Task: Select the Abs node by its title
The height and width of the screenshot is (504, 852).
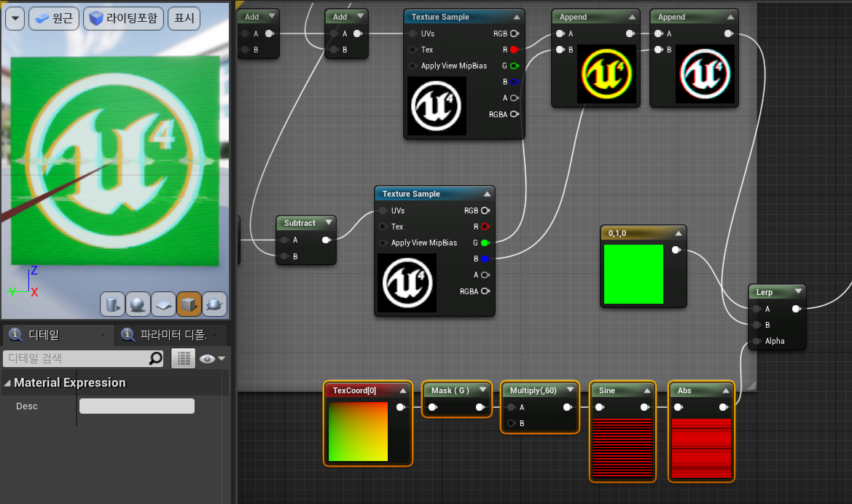Action: tap(684, 390)
